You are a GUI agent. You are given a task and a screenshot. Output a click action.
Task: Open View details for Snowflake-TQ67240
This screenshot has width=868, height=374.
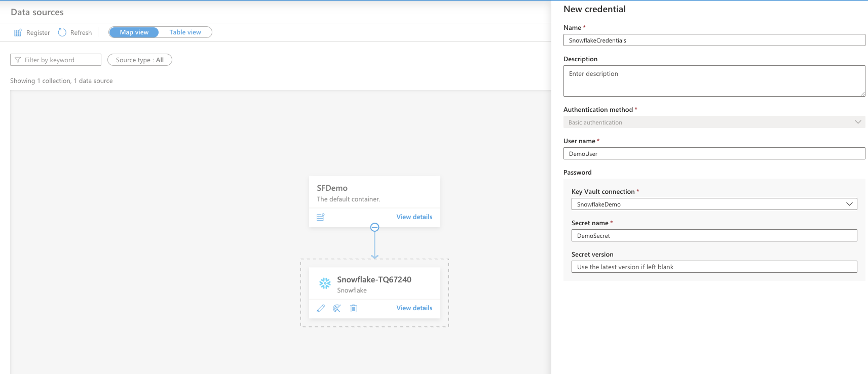click(x=414, y=308)
